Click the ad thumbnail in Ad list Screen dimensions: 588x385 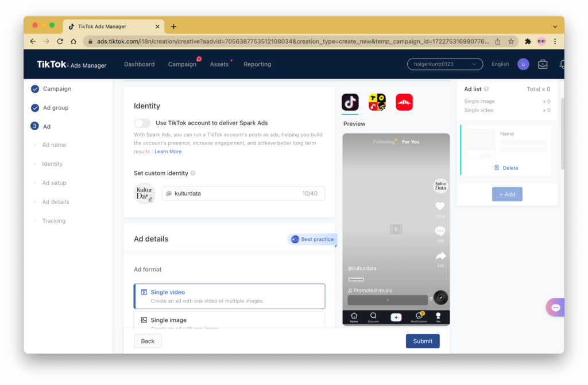(480, 144)
